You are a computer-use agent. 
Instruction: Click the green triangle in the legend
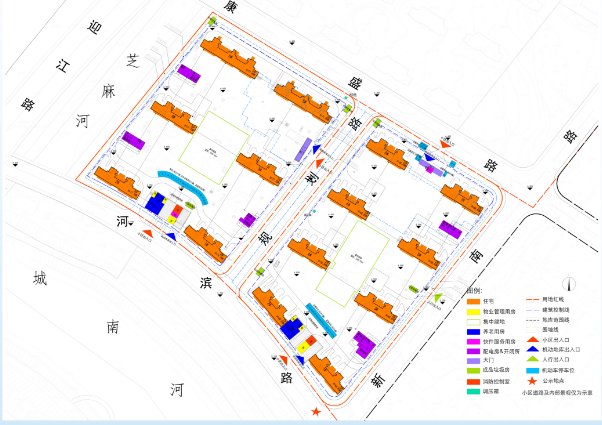point(533,360)
